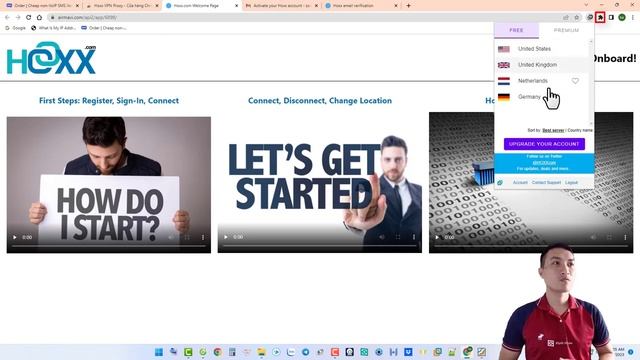Seek on 'How do I start?' video progress bar
Viewport: 640px width, 360px height.
pyautogui.click(x=109, y=246)
